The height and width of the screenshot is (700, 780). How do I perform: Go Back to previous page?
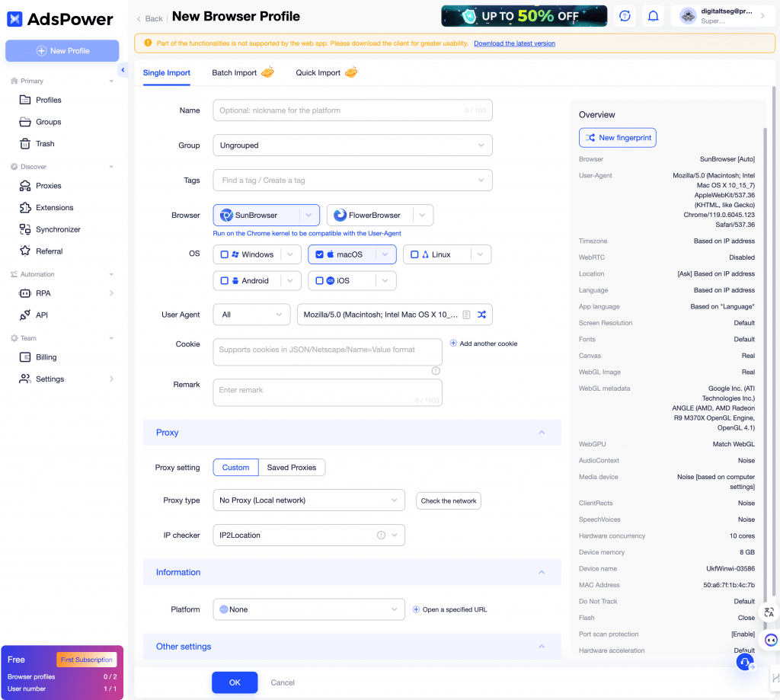149,18
